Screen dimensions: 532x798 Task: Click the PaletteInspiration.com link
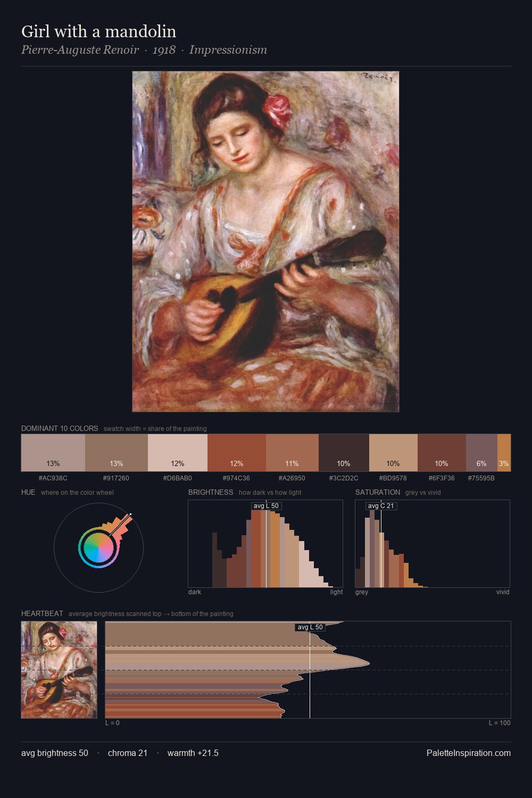pos(469,753)
